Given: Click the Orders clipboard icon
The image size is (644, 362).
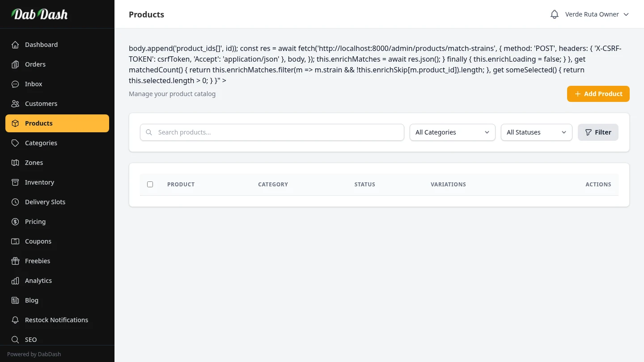Looking at the screenshot, I should coord(15,64).
